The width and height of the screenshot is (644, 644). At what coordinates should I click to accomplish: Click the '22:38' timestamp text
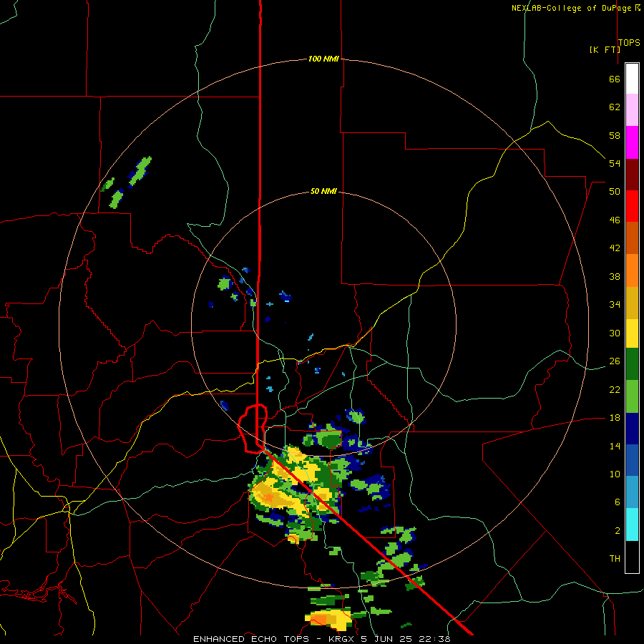pyautogui.click(x=436, y=639)
